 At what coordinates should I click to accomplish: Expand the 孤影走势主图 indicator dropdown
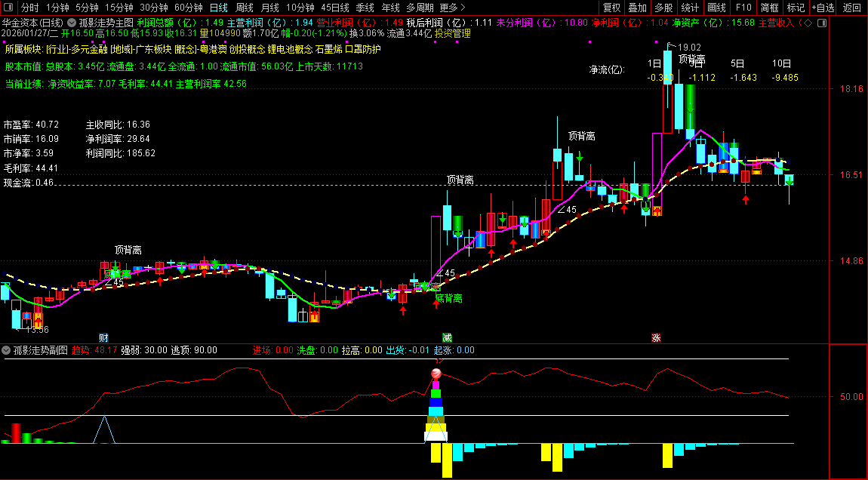point(72,23)
